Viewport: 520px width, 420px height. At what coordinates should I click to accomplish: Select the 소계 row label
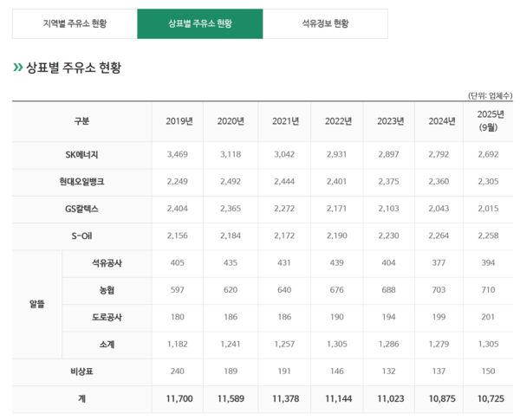(x=107, y=345)
